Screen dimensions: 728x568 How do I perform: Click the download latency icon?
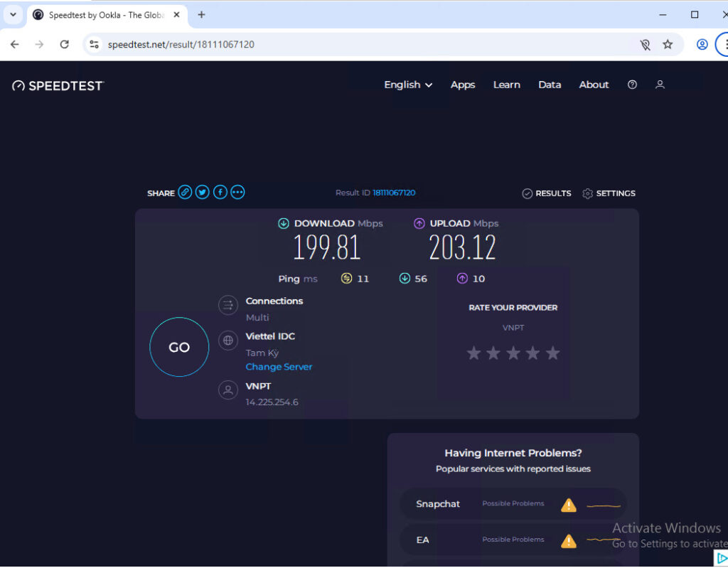point(405,278)
